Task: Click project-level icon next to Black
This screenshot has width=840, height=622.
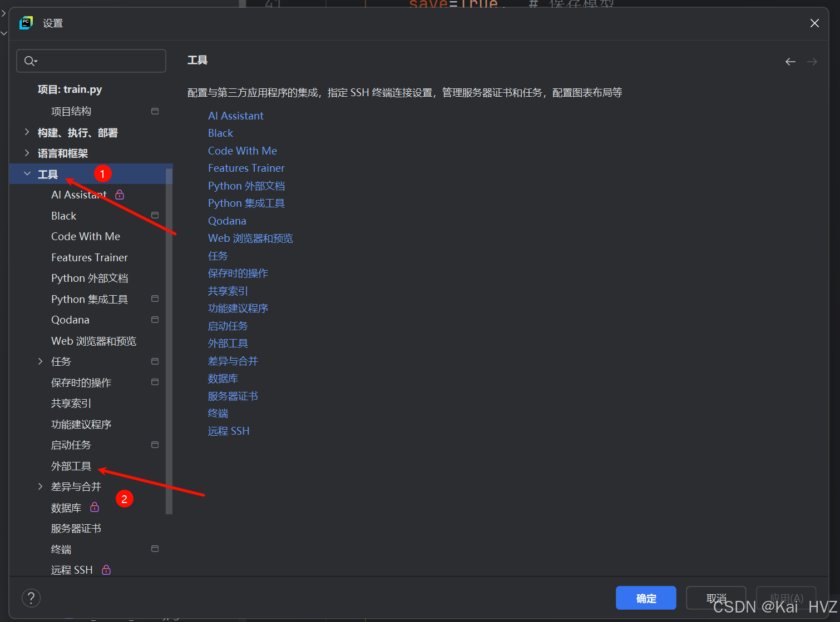Action: (155, 215)
